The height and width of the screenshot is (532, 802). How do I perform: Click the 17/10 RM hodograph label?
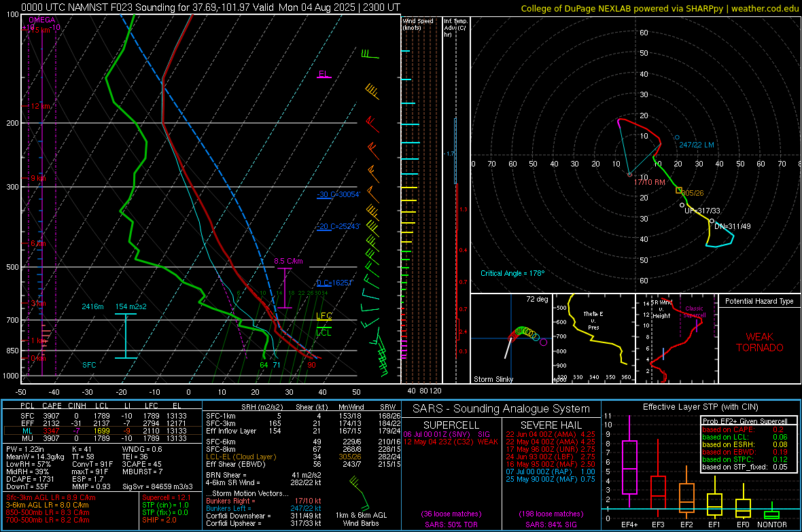click(650, 182)
